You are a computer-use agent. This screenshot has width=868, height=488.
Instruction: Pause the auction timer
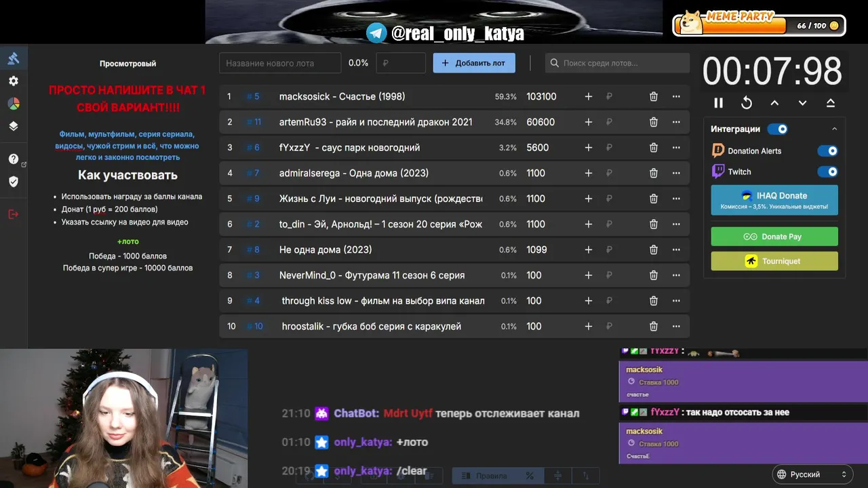click(x=718, y=103)
